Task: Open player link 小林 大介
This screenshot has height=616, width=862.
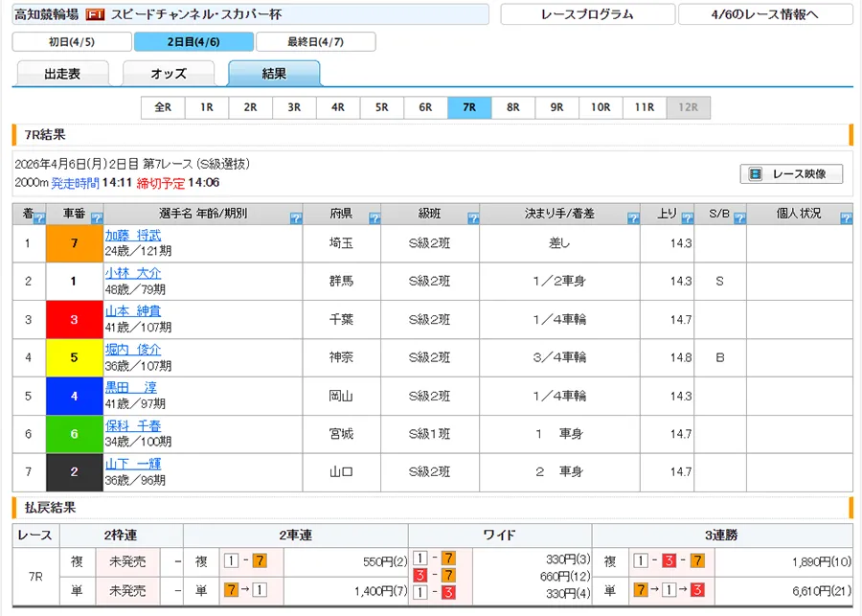Action: tap(132, 273)
